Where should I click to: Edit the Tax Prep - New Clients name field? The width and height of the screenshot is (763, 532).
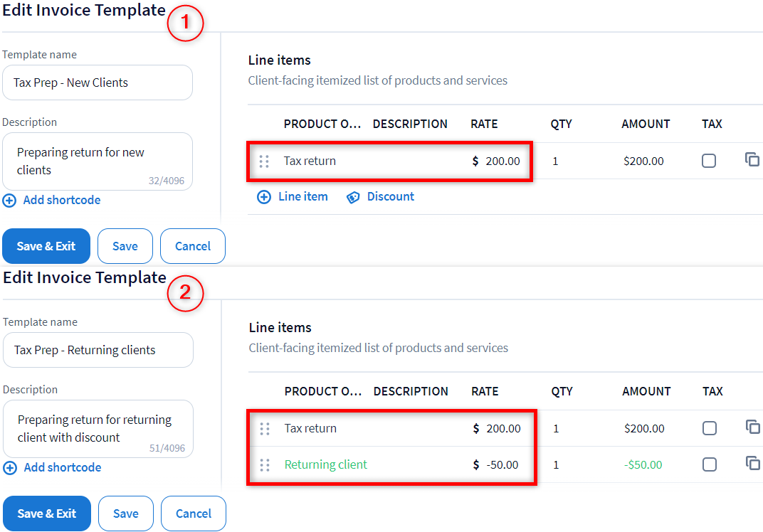(x=97, y=83)
